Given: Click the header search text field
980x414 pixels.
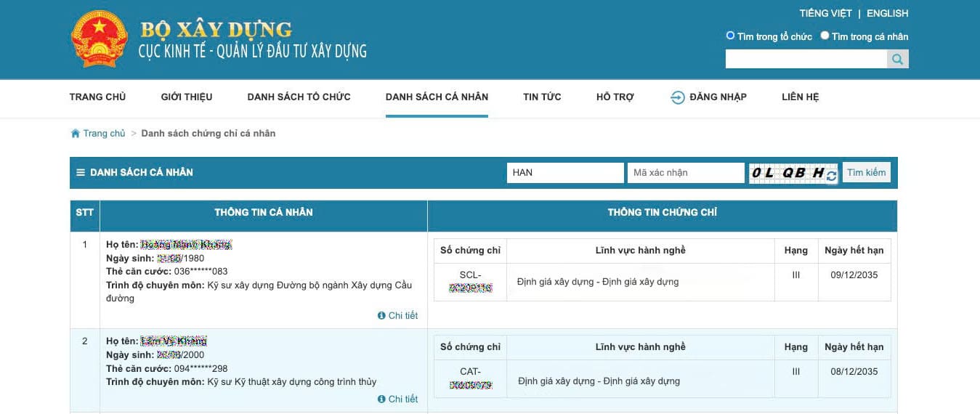Looking at the screenshot, I should point(806,59).
